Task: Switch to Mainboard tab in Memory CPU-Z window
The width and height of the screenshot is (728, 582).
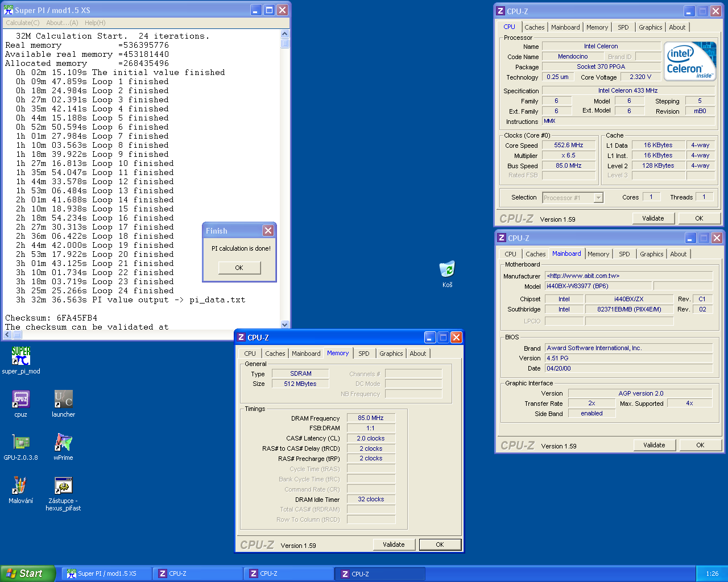Action: point(306,354)
